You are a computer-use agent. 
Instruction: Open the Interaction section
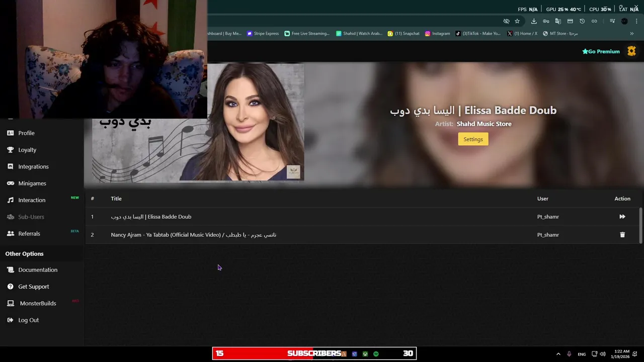(32, 200)
